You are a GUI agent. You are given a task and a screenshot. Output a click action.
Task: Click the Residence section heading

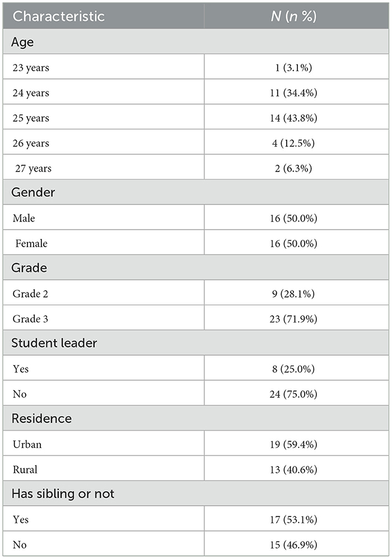tap(41, 418)
